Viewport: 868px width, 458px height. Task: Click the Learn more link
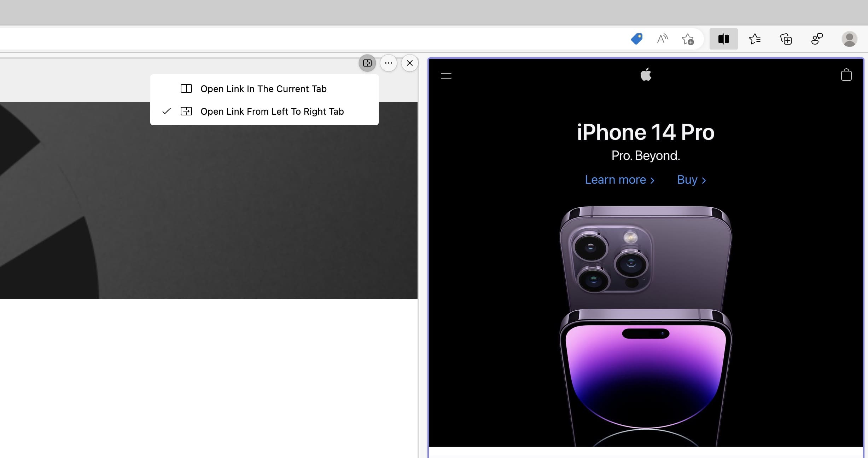[x=620, y=180]
